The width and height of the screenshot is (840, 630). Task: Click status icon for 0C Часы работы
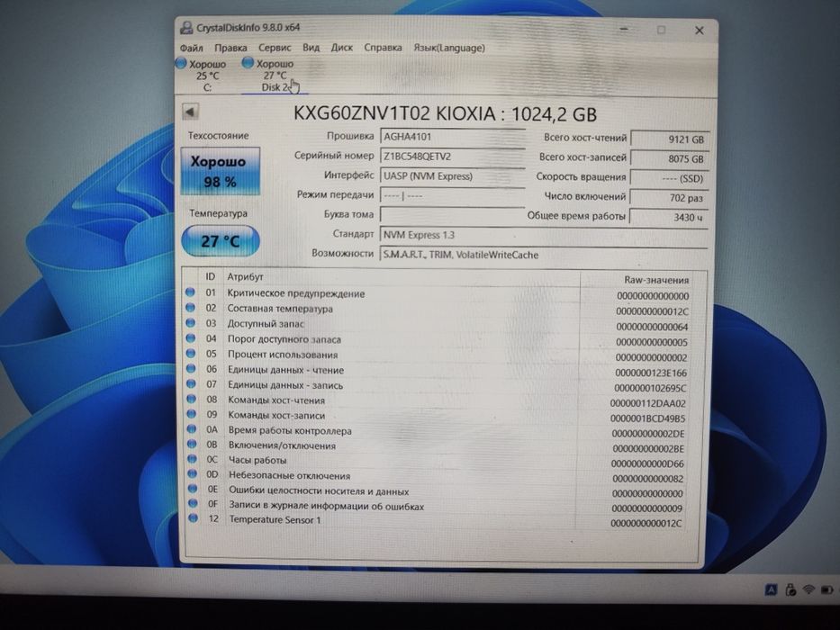pyautogui.click(x=192, y=459)
